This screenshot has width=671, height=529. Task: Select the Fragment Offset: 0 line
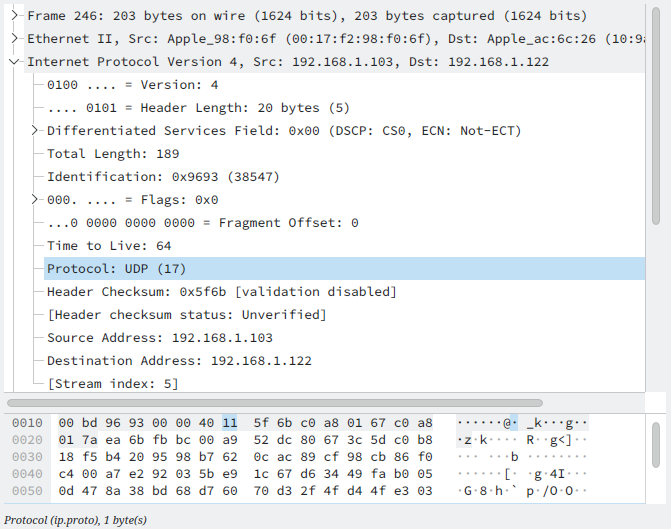coord(202,223)
